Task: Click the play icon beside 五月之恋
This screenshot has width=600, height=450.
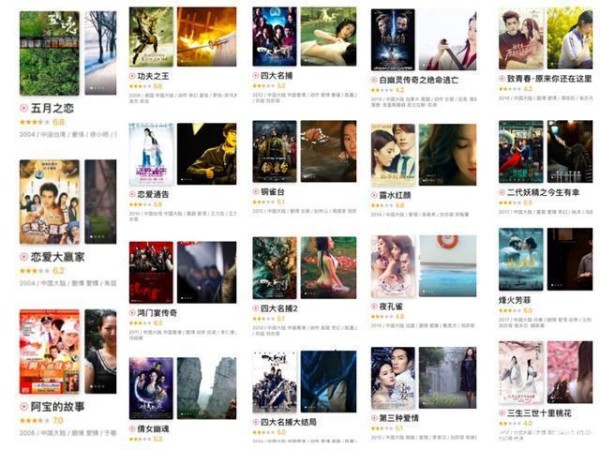Action: coord(24,108)
